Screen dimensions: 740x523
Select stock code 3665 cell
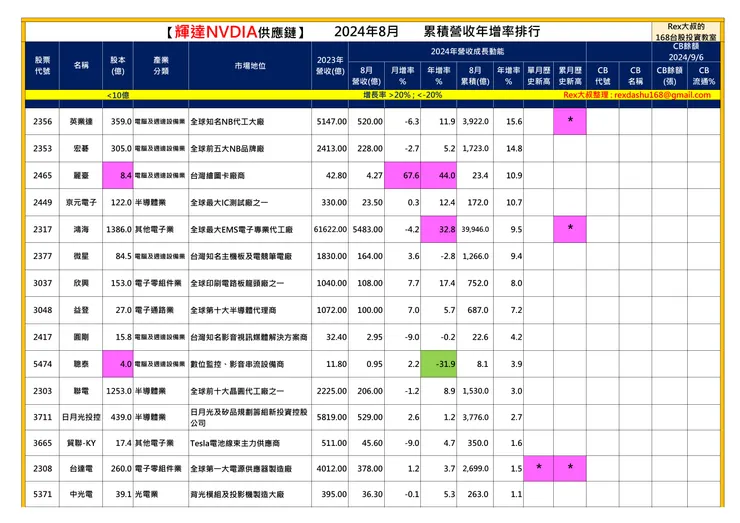42,443
